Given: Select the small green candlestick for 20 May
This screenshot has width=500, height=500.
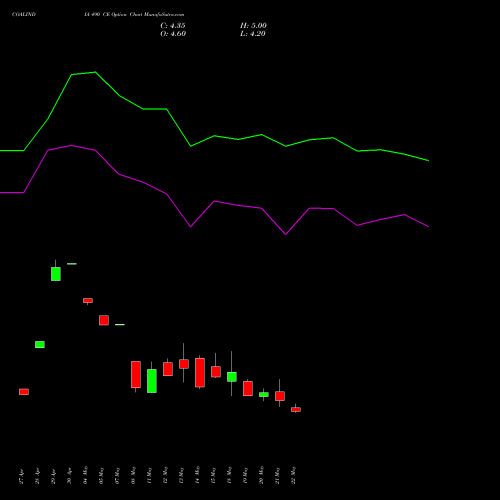Looking at the screenshot, I should point(264,394).
